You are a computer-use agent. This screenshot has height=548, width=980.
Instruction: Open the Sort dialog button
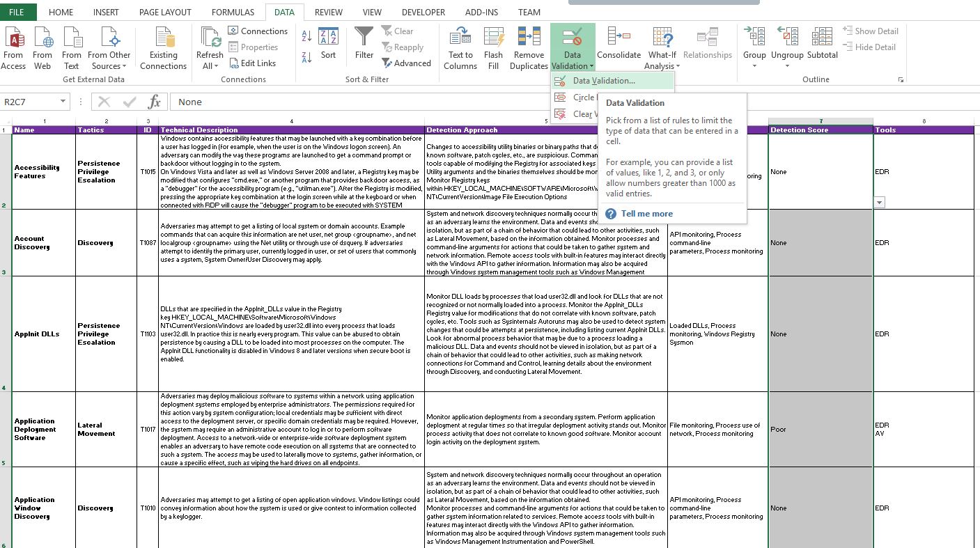click(328, 44)
